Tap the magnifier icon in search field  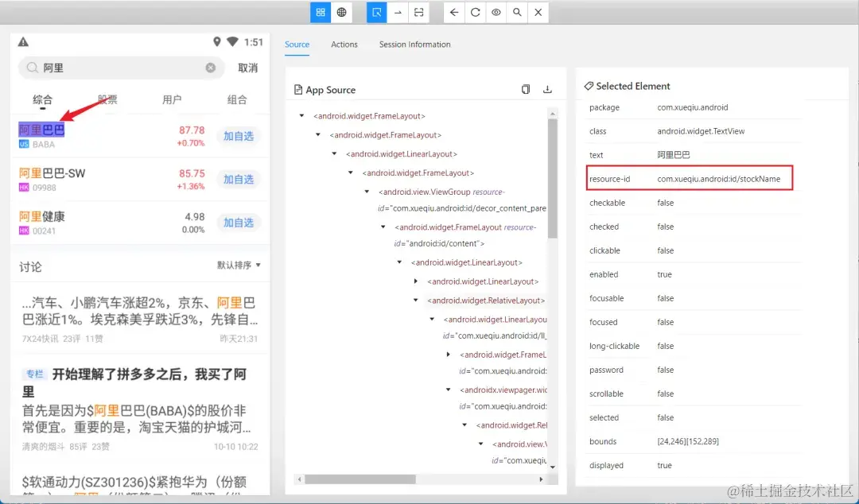(33, 68)
